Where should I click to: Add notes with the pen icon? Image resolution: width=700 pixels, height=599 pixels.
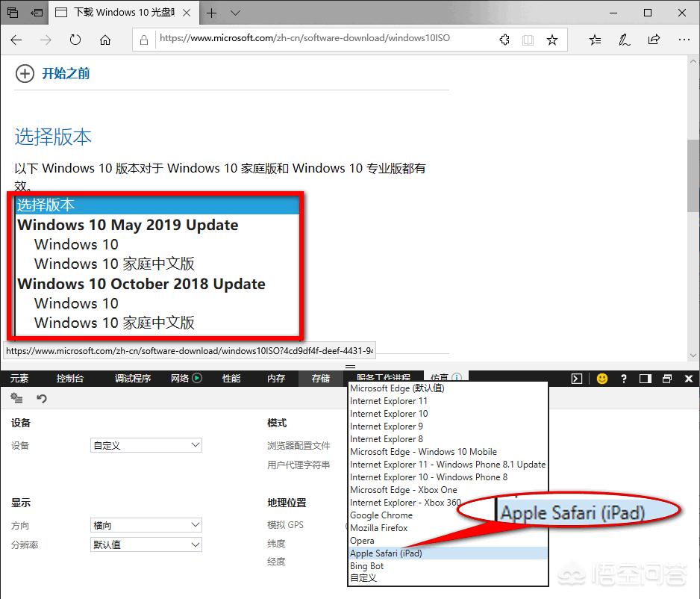624,40
